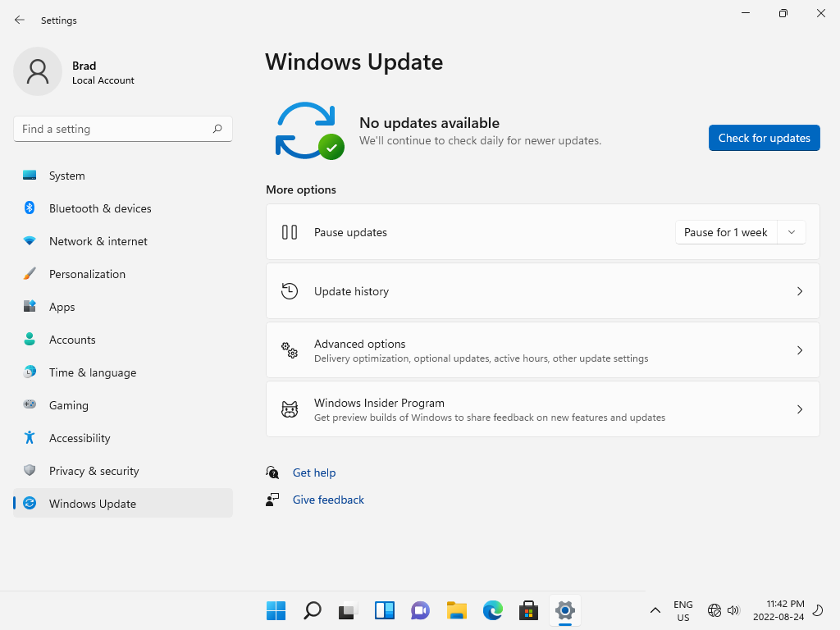Click the network globe tray icon
The height and width of the screenshot is (630, 840).
tap(714, 610)
